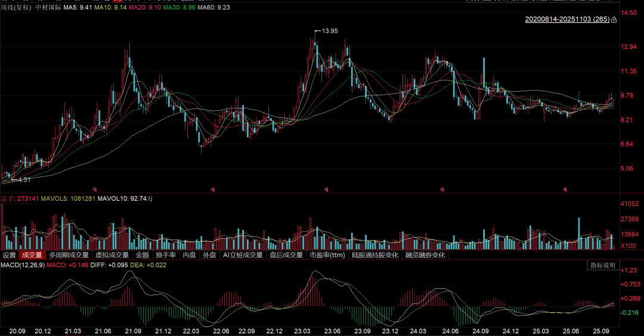The width and height of the screenshot is (644, 336).
Task: Click the MAVOL5: 1081281 label
Action: [x=68, y=198]
